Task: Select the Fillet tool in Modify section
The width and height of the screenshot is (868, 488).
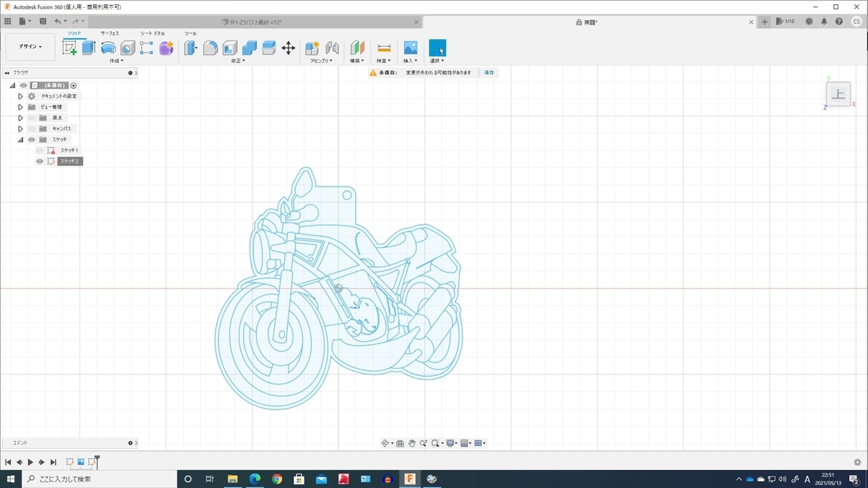Action: click(x=210, y=48)
